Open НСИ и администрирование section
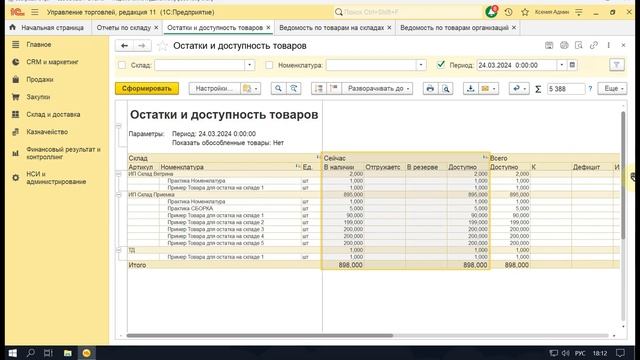640x360 pixels. coord(56,178)
